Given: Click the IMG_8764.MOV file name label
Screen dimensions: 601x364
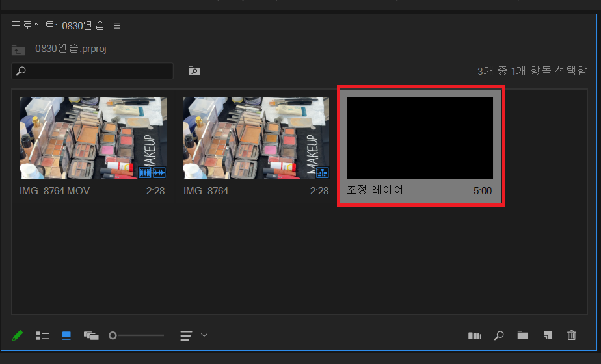Looking at the screenshot, I should (55, 191).
